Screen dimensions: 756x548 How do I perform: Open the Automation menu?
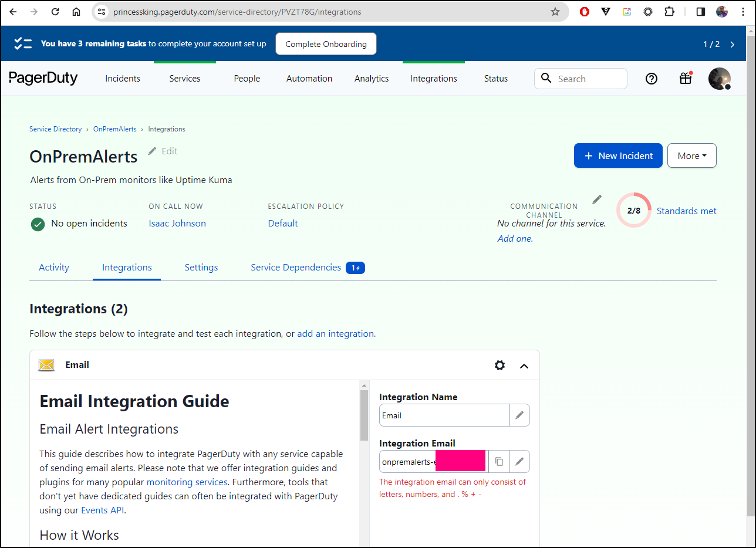(309, 79)
